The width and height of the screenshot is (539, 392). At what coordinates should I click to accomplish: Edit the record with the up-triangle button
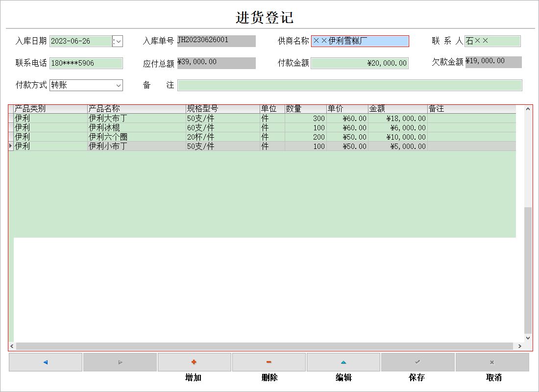343,362
